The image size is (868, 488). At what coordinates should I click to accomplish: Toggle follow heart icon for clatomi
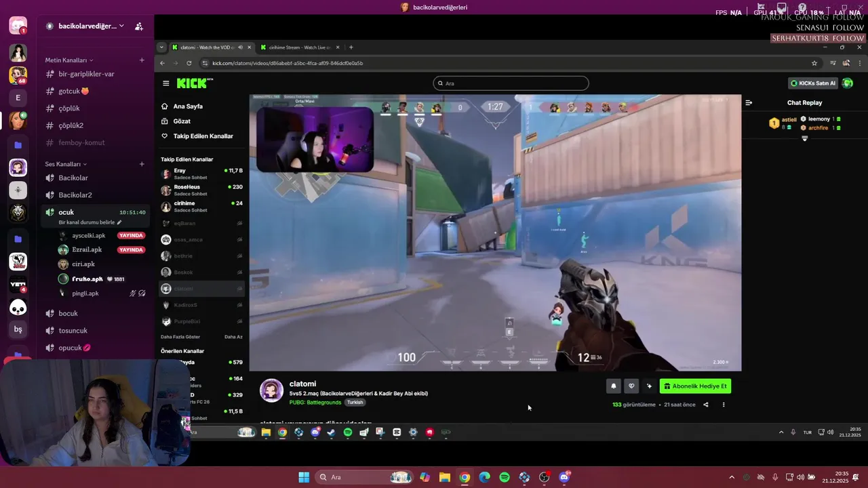[631, 386]
